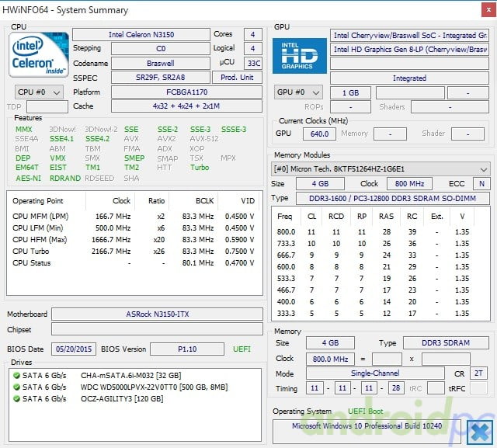Screen dimensions: 497x448
Task: Click the timing value 28
Action: pyautogui.click(x=396, y=388)
